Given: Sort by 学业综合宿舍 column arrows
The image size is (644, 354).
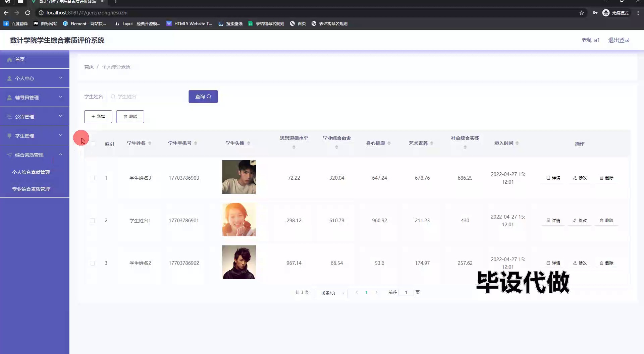Looking at the screenshot, I should 337,147.
